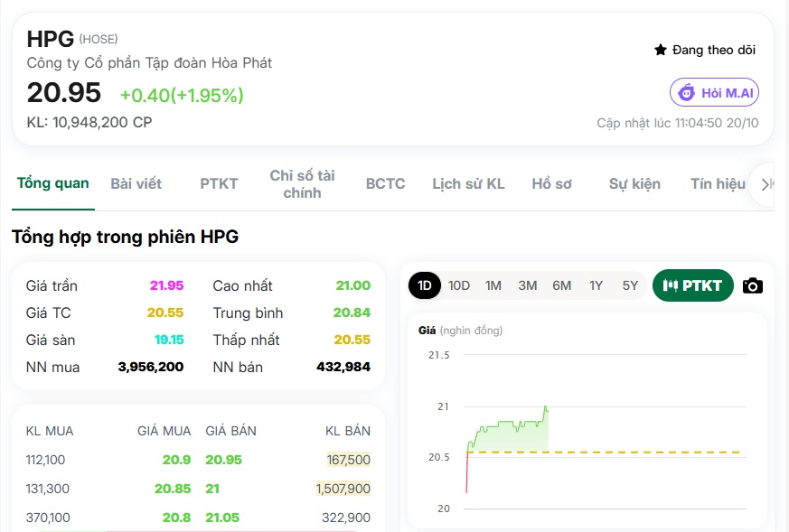Click the sell volume 1,507,900

click(x=343, y=489)
